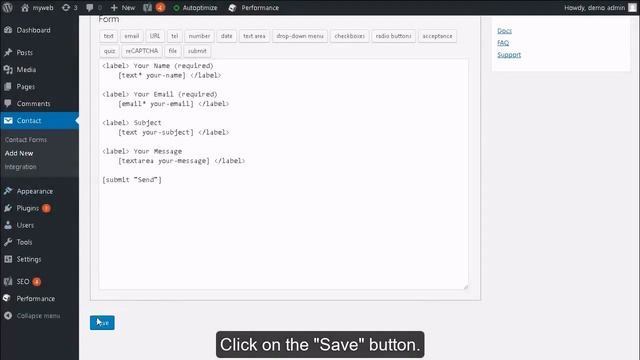The width and height of the screenshot is (640, 360).
Task: Open the Support link
Action: pyautogui.click(x=509, y=54)
